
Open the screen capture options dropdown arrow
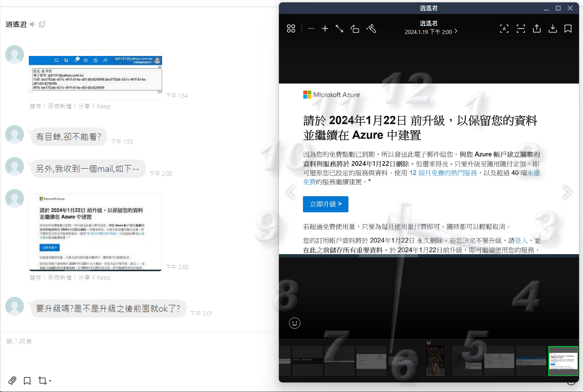(x=50, y=381)
